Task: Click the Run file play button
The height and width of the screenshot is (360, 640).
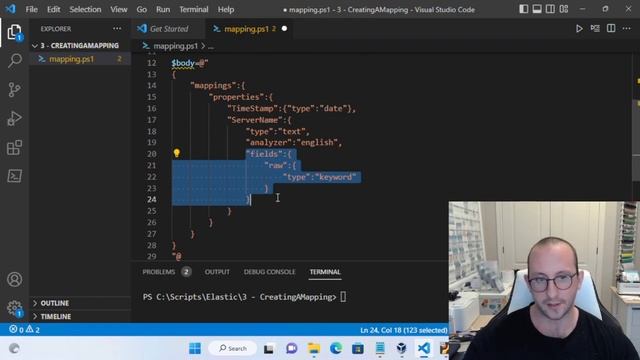Action: pos(579,29)
